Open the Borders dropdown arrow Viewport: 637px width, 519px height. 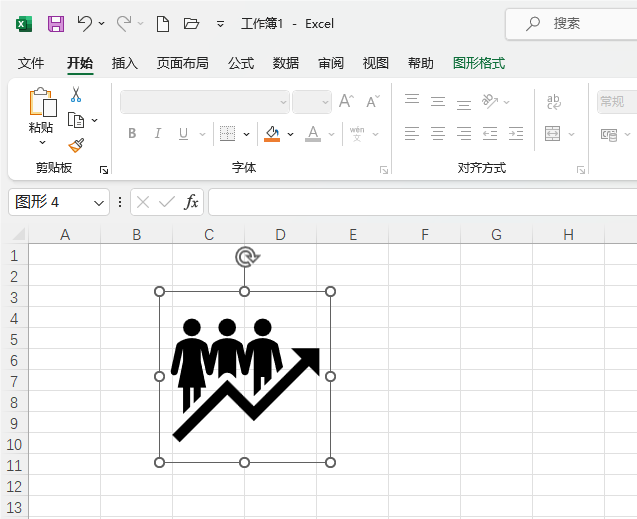tap(246, 134)
